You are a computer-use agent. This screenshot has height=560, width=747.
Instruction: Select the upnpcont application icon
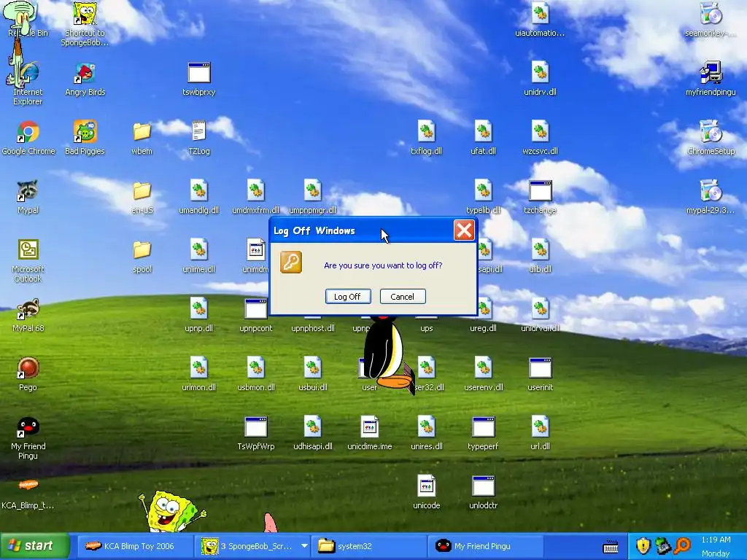(x=256, y=315)
